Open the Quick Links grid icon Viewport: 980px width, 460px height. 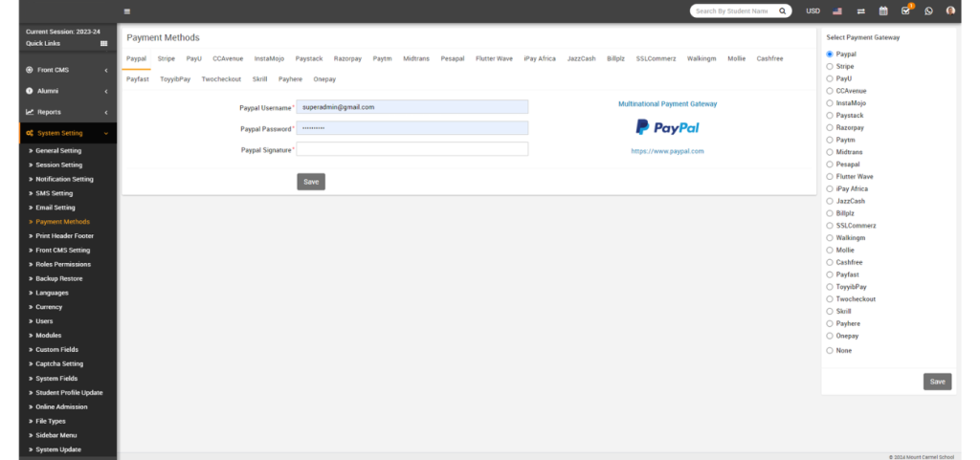coord(103,43)
